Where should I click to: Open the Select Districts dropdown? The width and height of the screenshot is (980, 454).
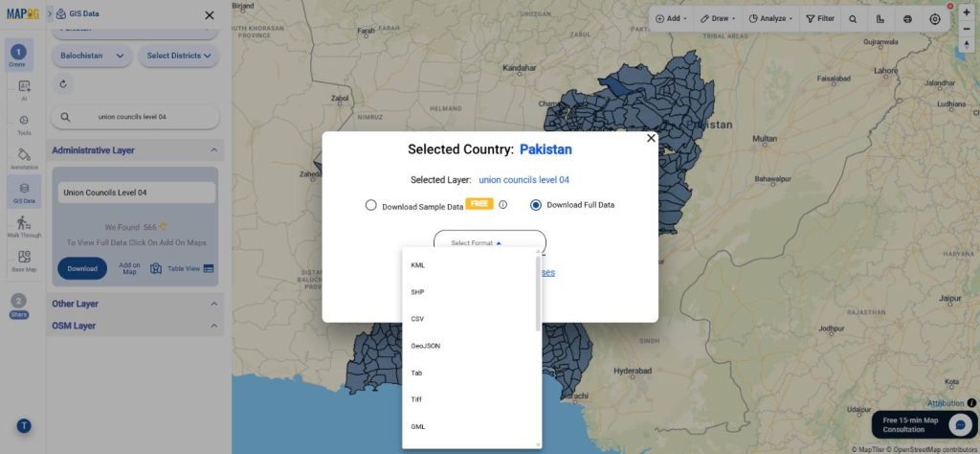point(179,56)
